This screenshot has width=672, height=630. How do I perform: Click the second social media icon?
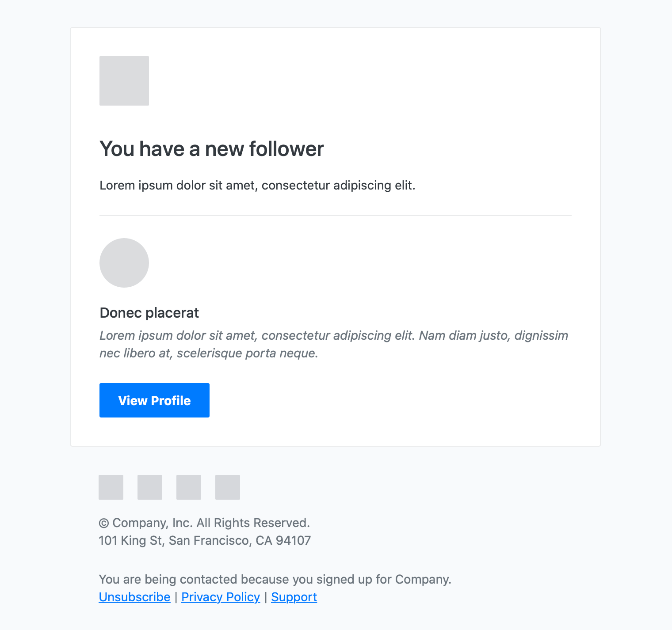pos(149,487)
